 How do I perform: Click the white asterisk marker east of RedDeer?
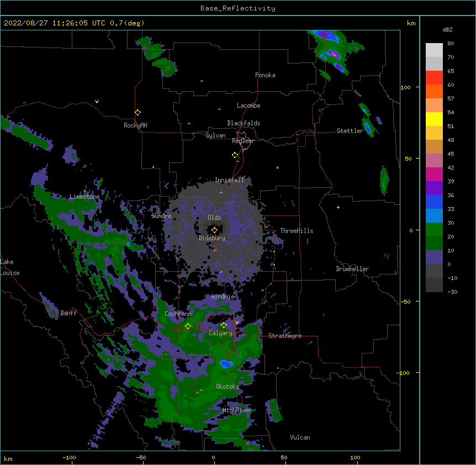pos(277,167)
